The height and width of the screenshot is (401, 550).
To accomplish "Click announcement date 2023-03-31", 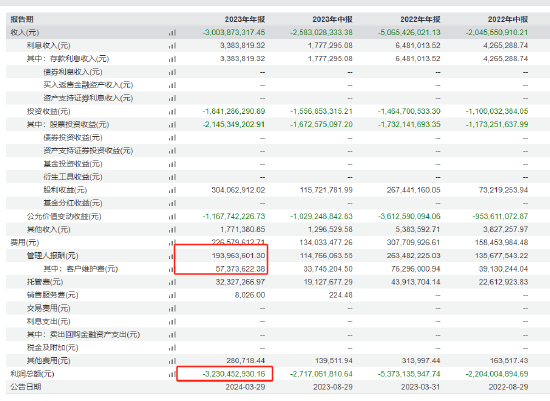I will coord(420,387).
